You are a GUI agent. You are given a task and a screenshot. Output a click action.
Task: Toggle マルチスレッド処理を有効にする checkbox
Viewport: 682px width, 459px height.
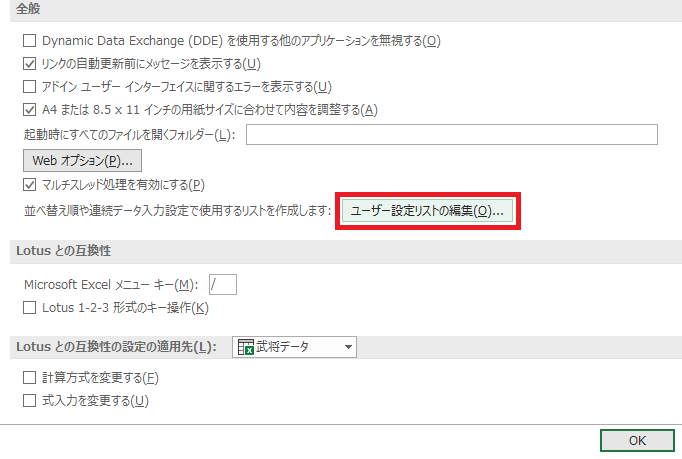point(29,185)
